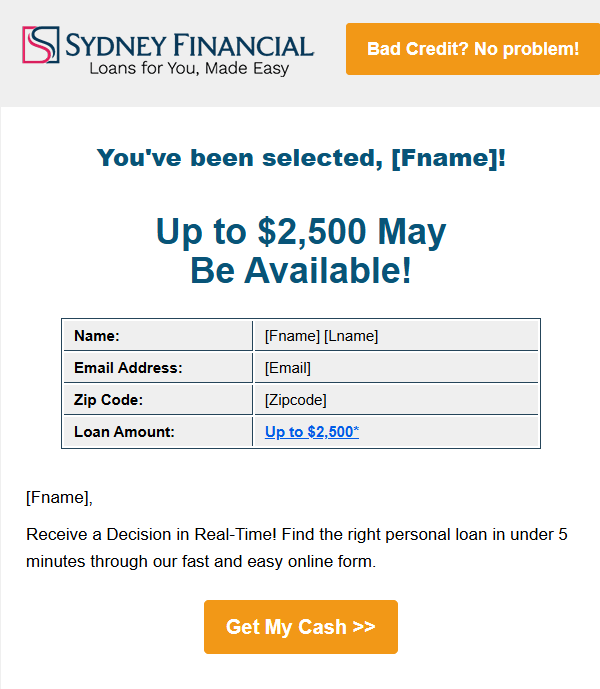This screenshot has width=600, height=689.
Task: Click the gray header banner background
Action: click(330, 90)
